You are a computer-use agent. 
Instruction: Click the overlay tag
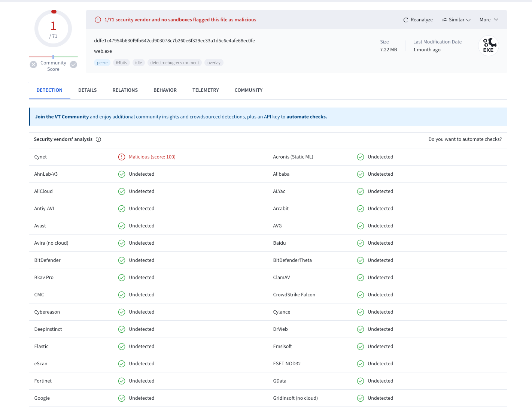[x=214, y=63]
